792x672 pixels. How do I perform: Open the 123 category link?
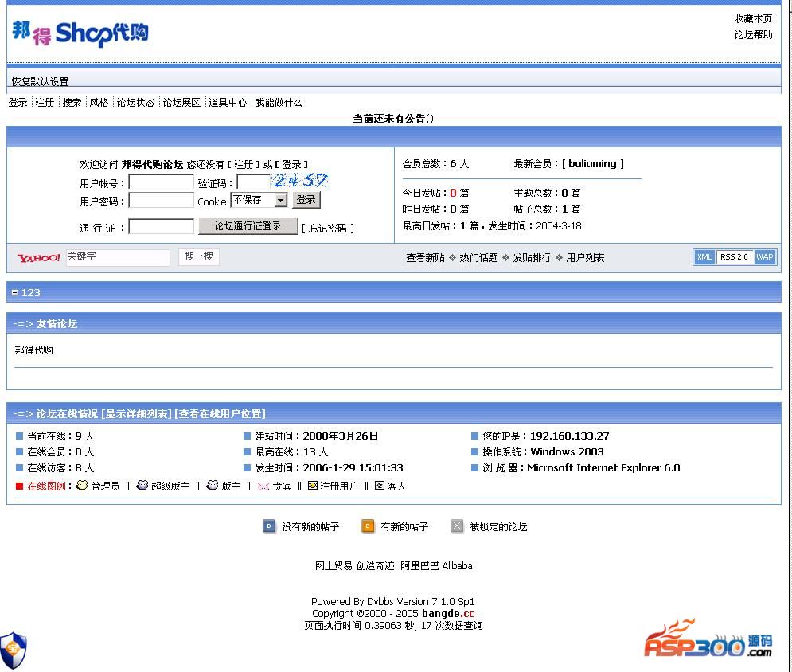point(31,292)
